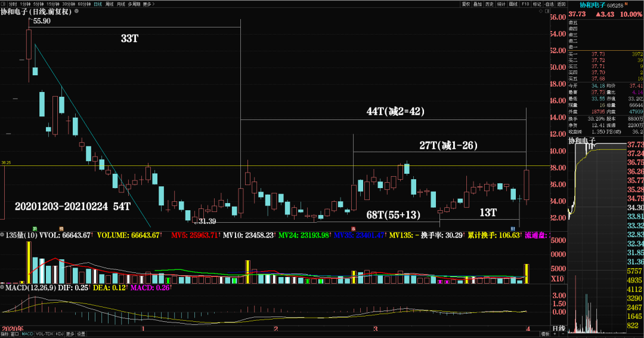Click the orange 涨 marker below the chart
644x338 pixels.
coord(353,229)
